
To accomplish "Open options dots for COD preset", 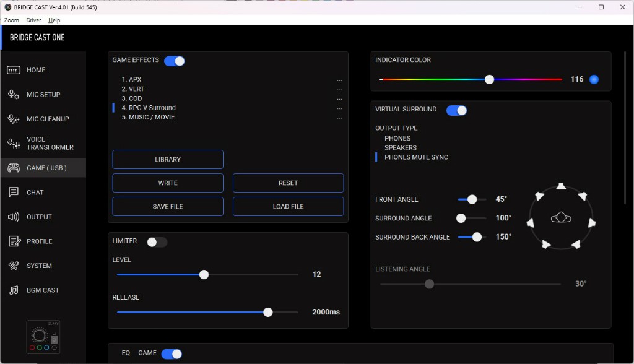I will coord(339,98).
